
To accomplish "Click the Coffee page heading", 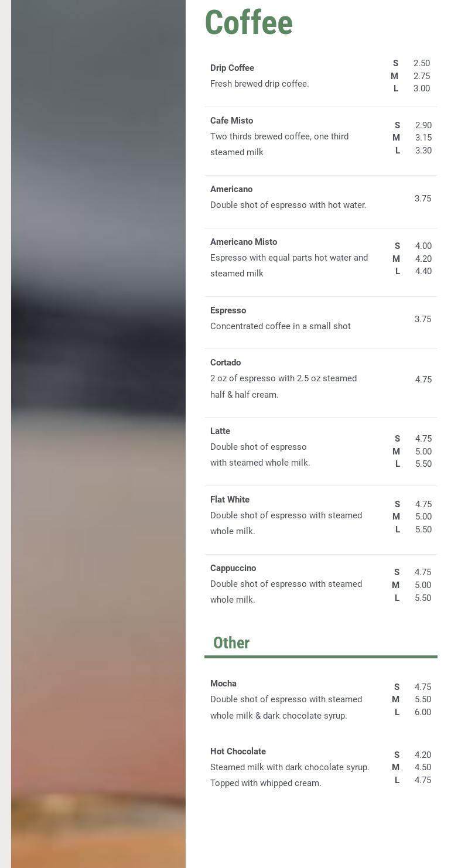I will (x=248, y=23).
